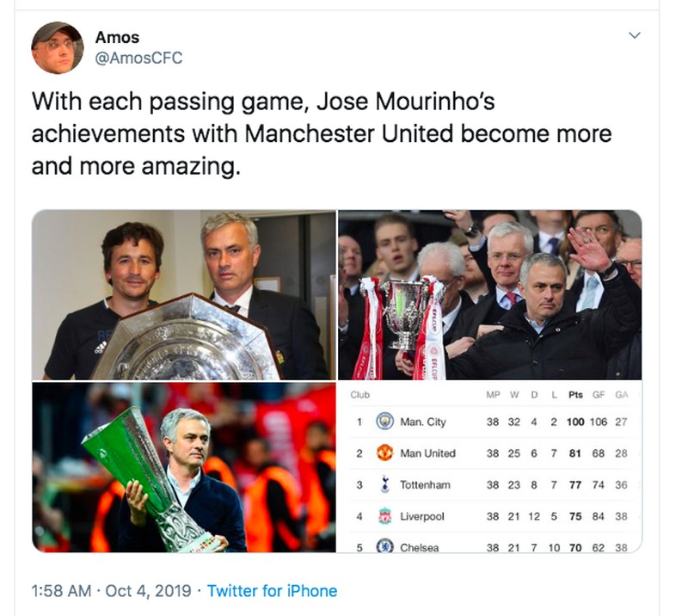Viewport: 688px width, 616px height.
Task: Follow the Twitter for iPhone link
Action: tap(272, 591)
